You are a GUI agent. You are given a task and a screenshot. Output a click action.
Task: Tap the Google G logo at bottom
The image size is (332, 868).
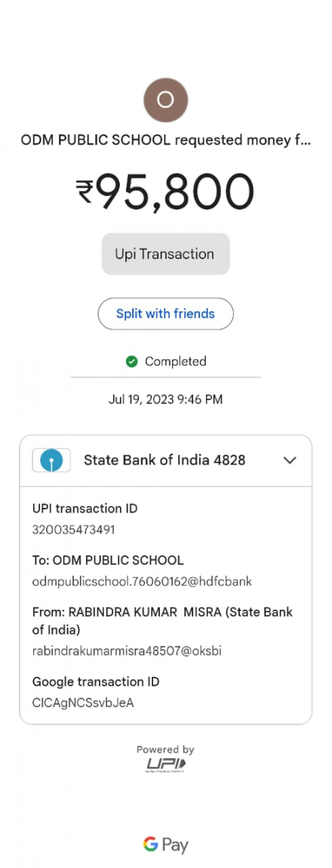(x=151, y=844)
